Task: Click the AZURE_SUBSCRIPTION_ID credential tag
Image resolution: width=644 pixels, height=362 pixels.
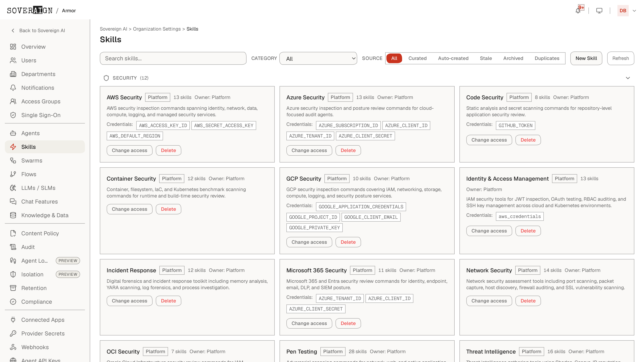Action: 348,125
